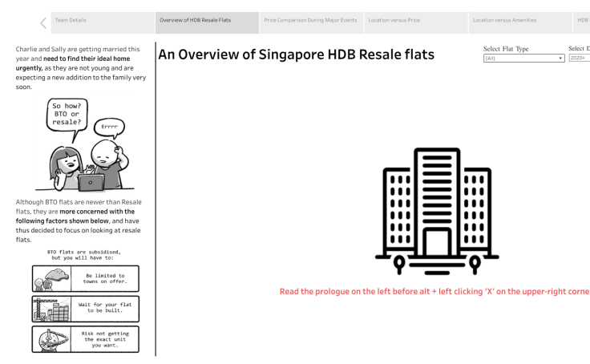Click the partially visible HDB tab at right
The width and height of the screenshot is (590, 364).
[x=582, y=19]
